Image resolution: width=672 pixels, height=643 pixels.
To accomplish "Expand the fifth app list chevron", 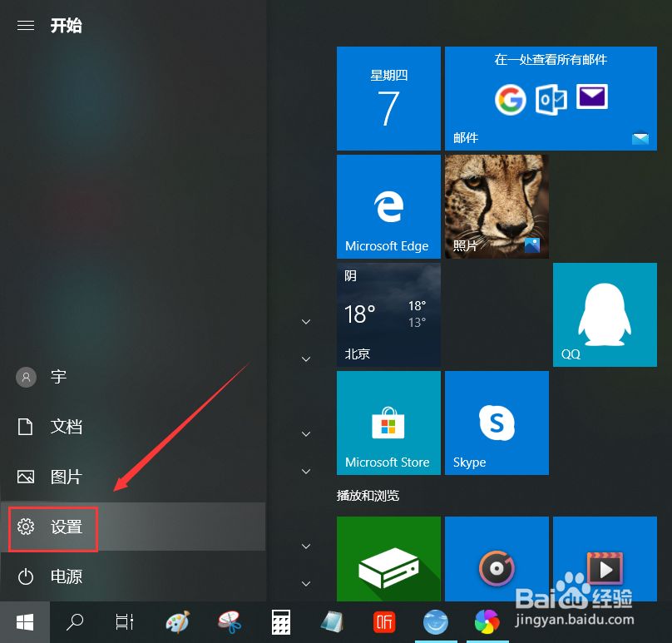I will 306,547.
